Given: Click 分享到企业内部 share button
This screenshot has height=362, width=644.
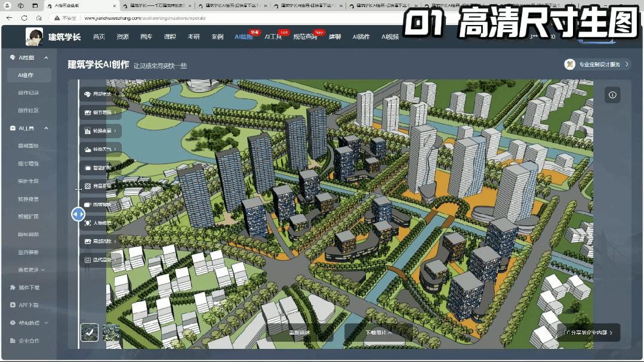Looking at the screenshot, I should point(588,333).
